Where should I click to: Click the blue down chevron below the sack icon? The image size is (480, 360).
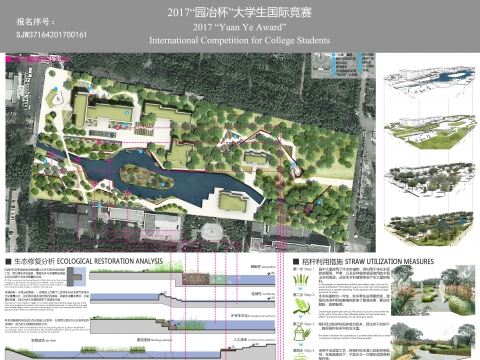[300, 344]
